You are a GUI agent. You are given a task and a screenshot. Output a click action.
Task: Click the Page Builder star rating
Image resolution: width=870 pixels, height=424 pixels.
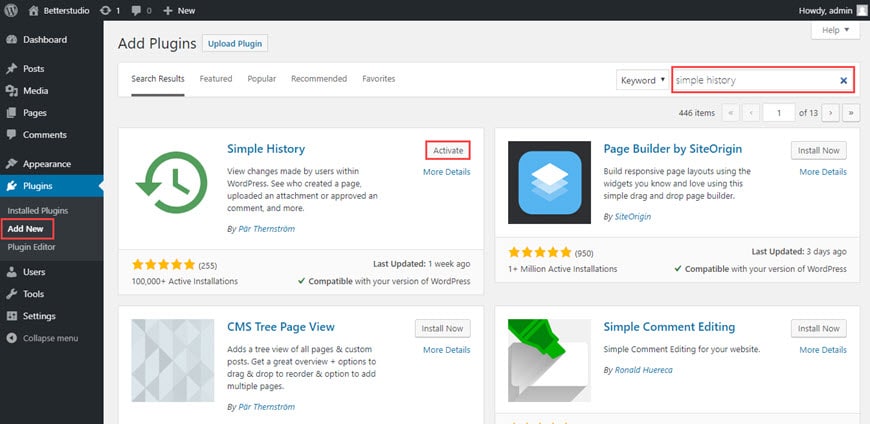click(x=540, y=253)
